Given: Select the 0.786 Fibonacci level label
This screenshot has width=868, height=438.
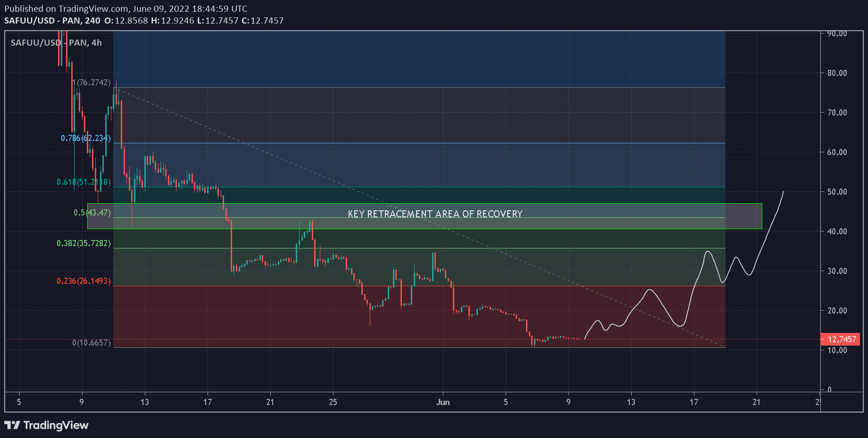Looking at the screenshot, I should click(85, 138).
